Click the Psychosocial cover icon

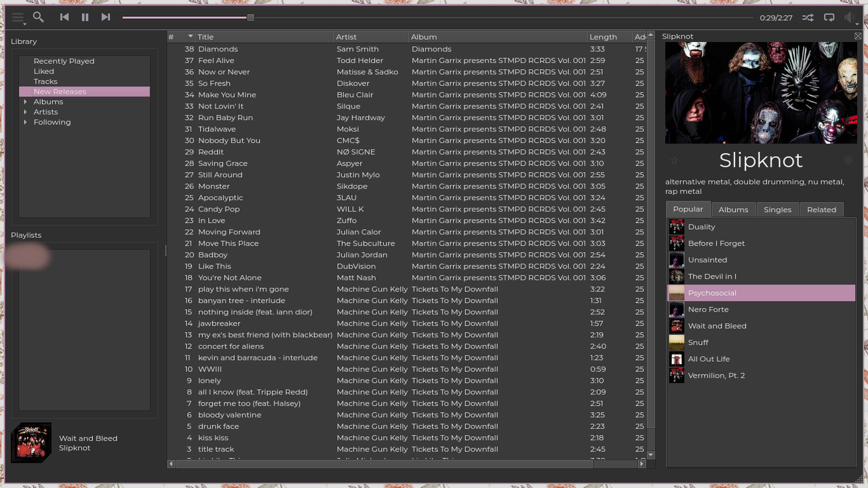coord(677,293)
